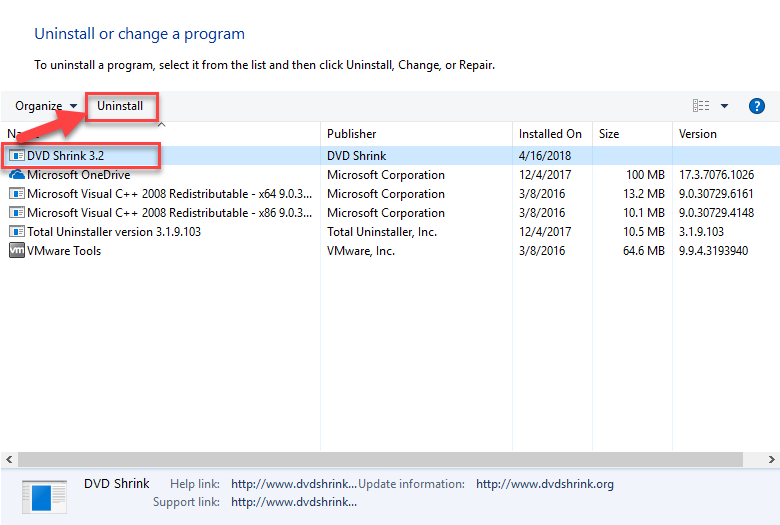Screen dimensions: 780x525
Task: Click the scroll right arrow of horizontal scrollbar
Action: [x=771, y=459]
